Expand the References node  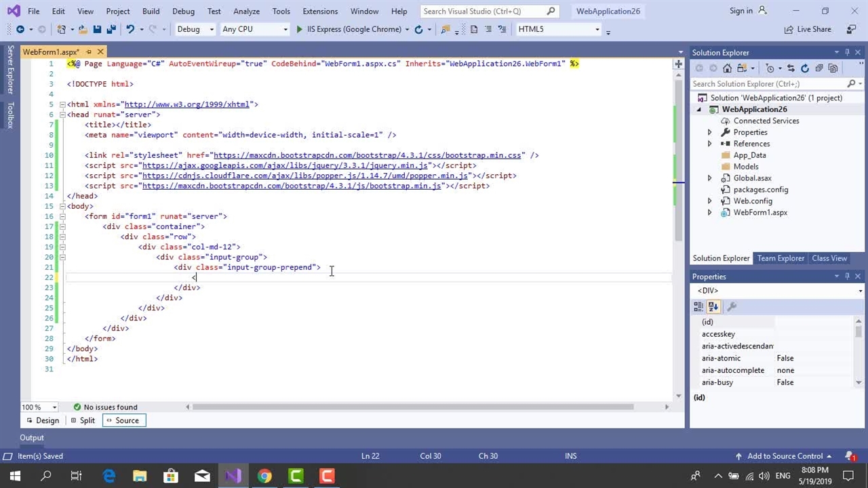[x=710, y=144]
